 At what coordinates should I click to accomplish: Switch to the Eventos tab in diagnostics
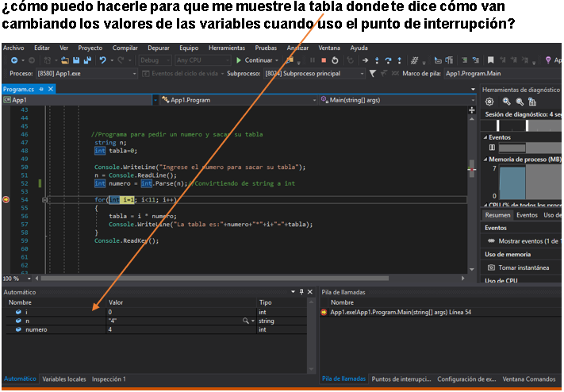527,215
